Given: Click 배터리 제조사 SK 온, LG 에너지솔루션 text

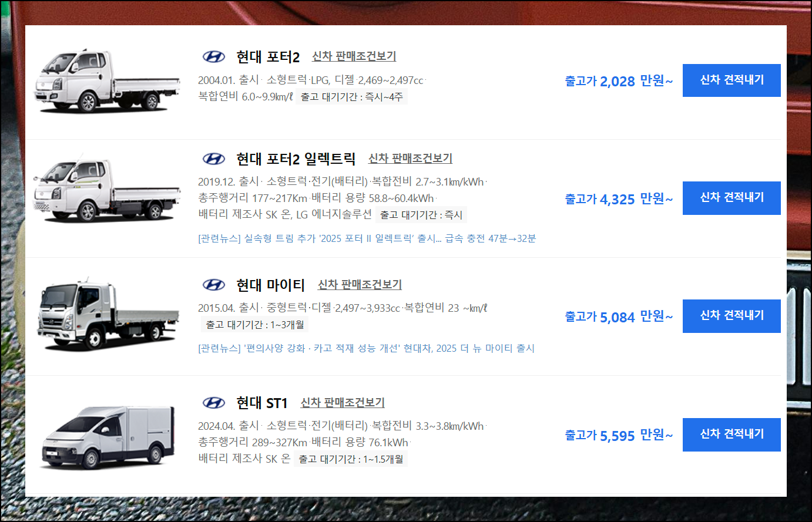Looking at the screenshot, I should (x=285, y=215).
